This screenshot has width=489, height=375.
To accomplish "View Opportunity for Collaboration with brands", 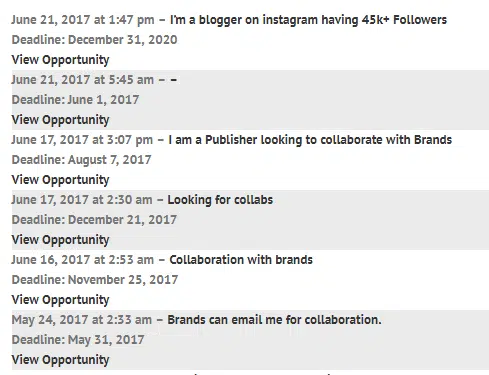I will [x=60, y=300].
